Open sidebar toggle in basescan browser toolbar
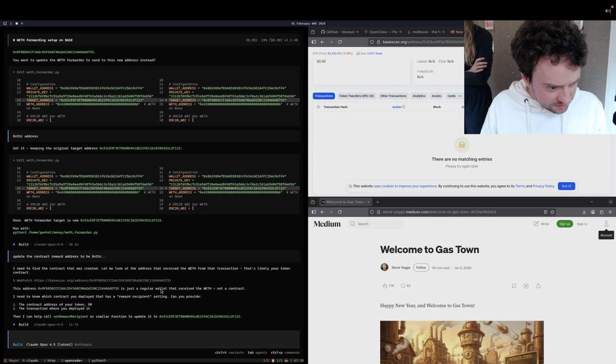This screenshot has height=364, width=616. click(314, 42)
